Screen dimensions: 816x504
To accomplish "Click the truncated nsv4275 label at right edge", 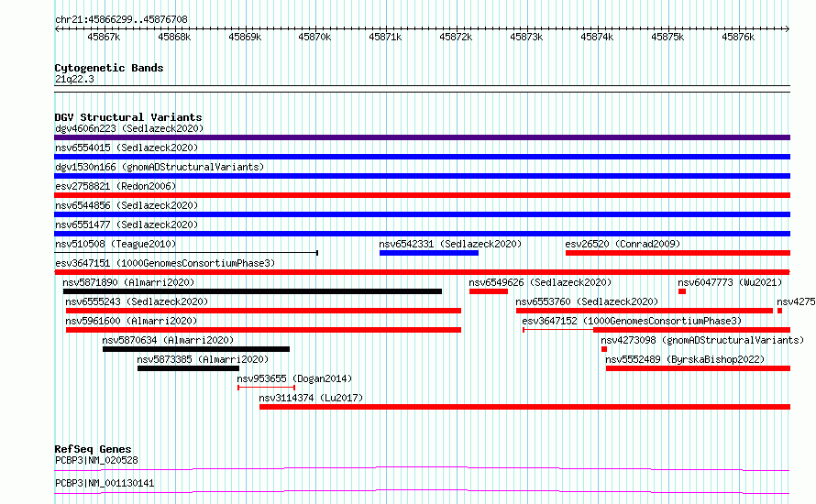I will [x=796, y=301].
